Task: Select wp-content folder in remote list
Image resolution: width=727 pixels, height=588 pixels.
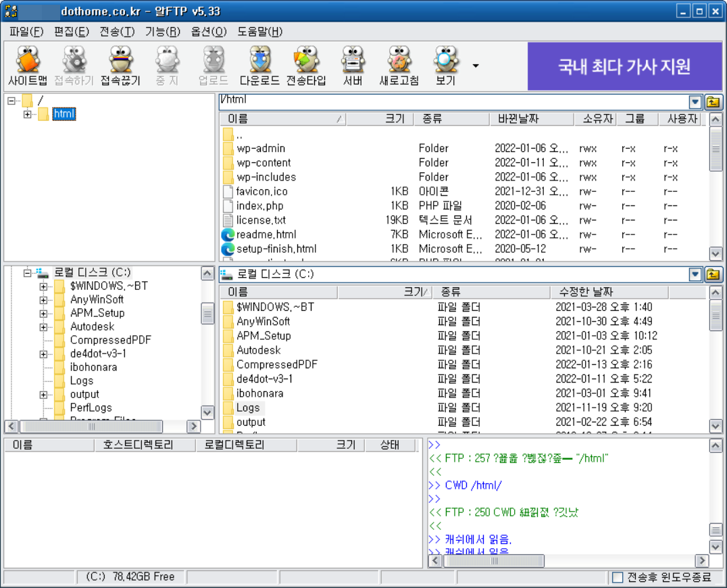Action: point(264,163)
